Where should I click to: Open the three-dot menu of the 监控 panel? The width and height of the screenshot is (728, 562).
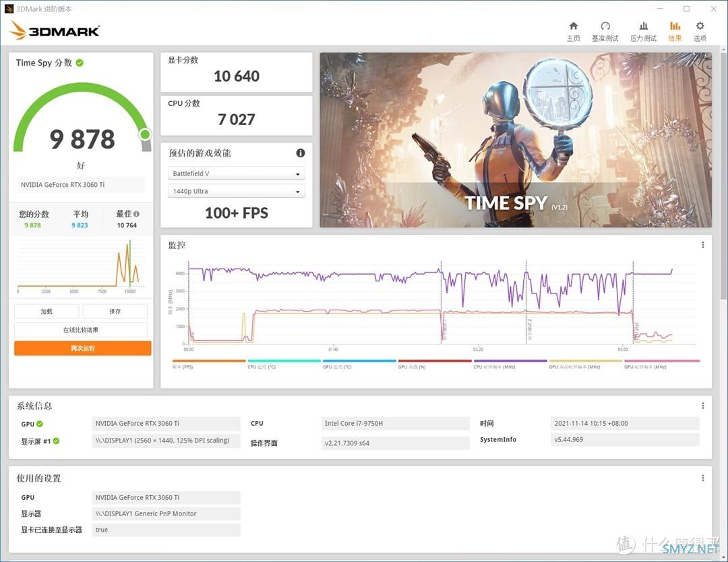pyautogui.click(x=703, y=245)
